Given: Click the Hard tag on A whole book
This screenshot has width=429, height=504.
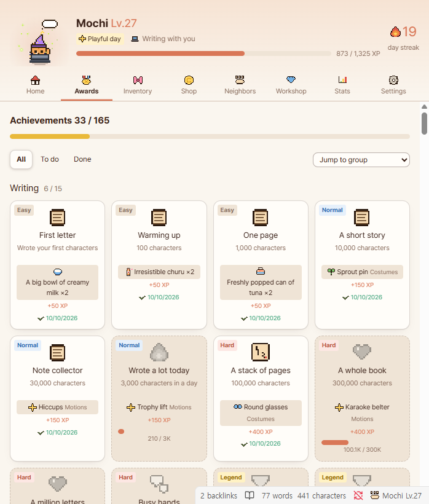Looking at the screenshot, I should (x=329, y=345).
